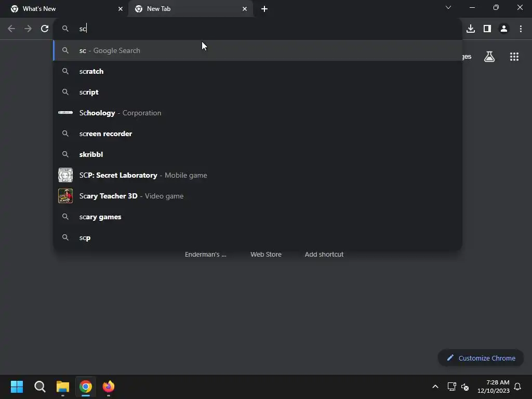
Task: Select Scary Teacher 3D suggestion
Action: point(258,196)
